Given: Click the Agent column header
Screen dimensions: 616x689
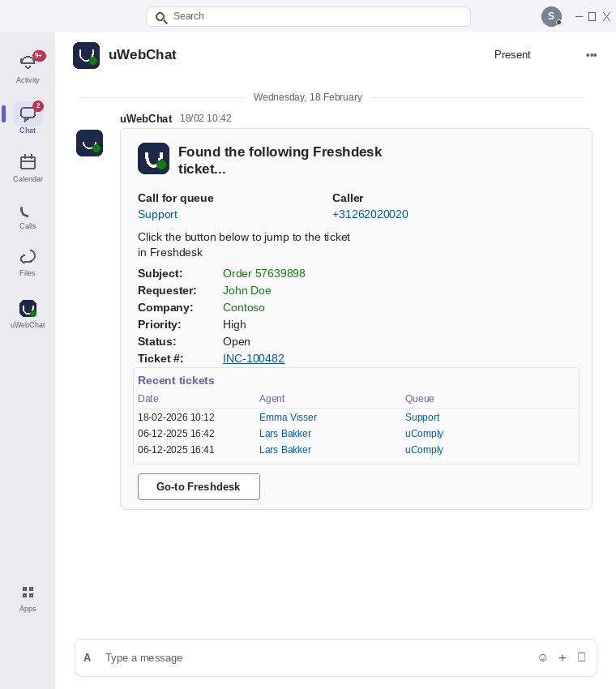Looking at the screenshot, I should [x=272, y=399].
